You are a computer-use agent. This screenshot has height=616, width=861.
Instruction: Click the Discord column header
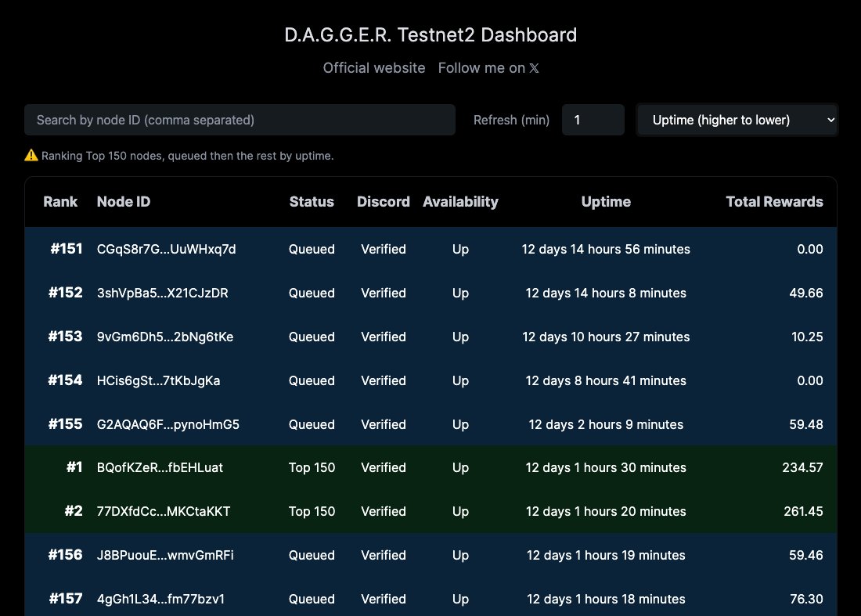click(x=383, y=201)
